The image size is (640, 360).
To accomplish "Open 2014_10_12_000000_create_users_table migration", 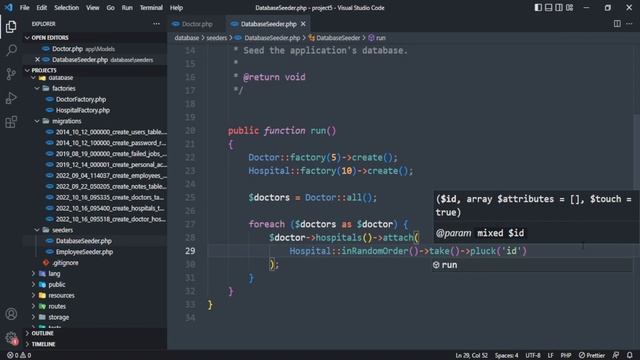I will pos(111,132).
